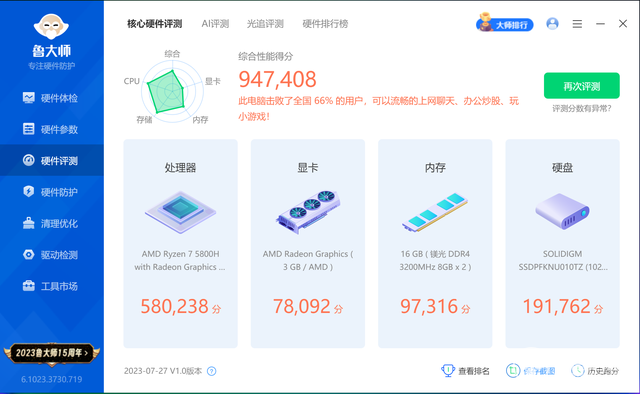
Task: Click the graphics card illustration
Action: click(308, 211)
